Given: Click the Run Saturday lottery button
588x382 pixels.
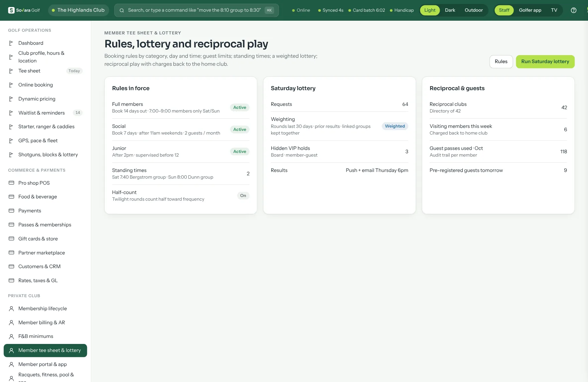Looking at the screenshot, I should click(x=545, y=62).
